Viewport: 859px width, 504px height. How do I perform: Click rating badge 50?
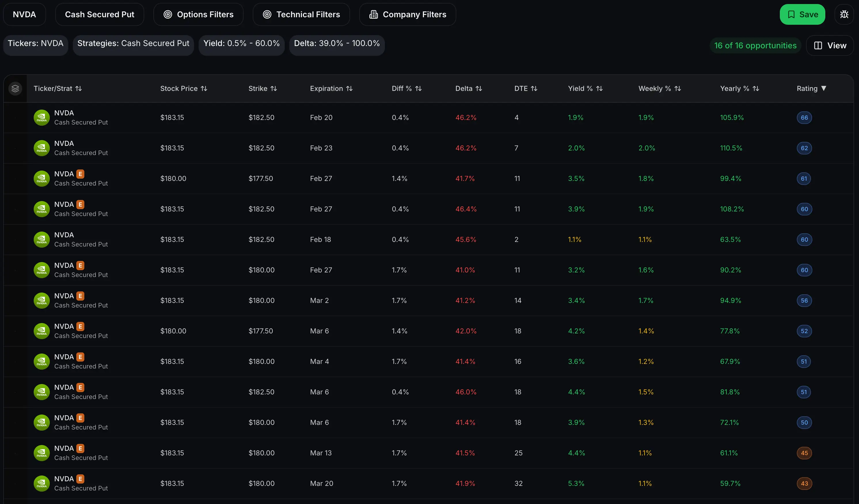[805, 423]
